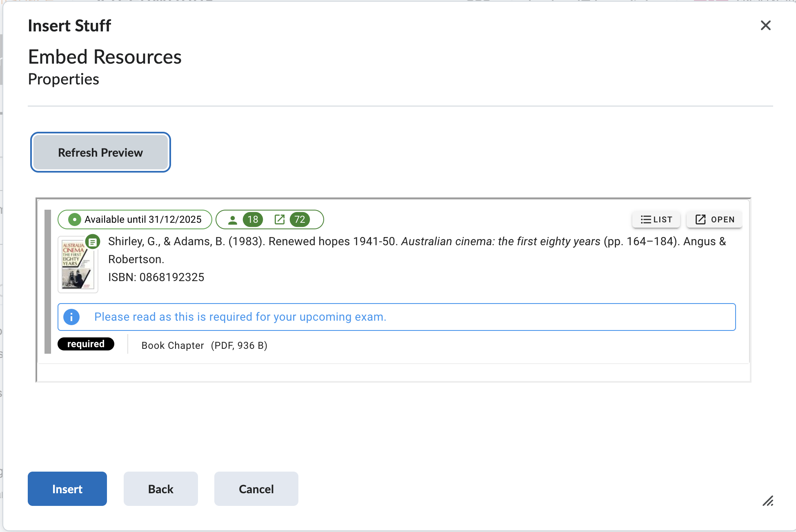
Task: Click the external-link icon beside count 72
Action: point(279,219)
